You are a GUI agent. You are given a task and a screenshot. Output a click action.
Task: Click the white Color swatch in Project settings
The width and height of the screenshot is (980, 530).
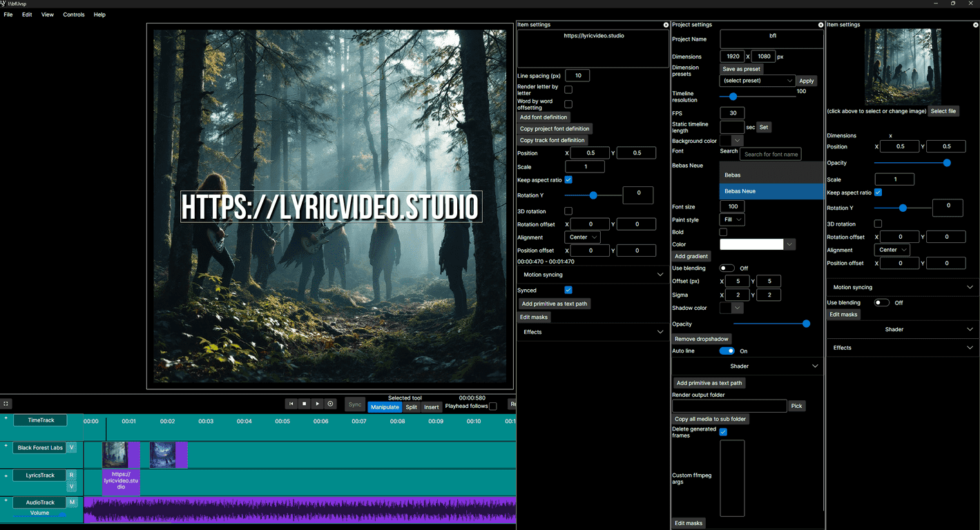pos(753,244)
